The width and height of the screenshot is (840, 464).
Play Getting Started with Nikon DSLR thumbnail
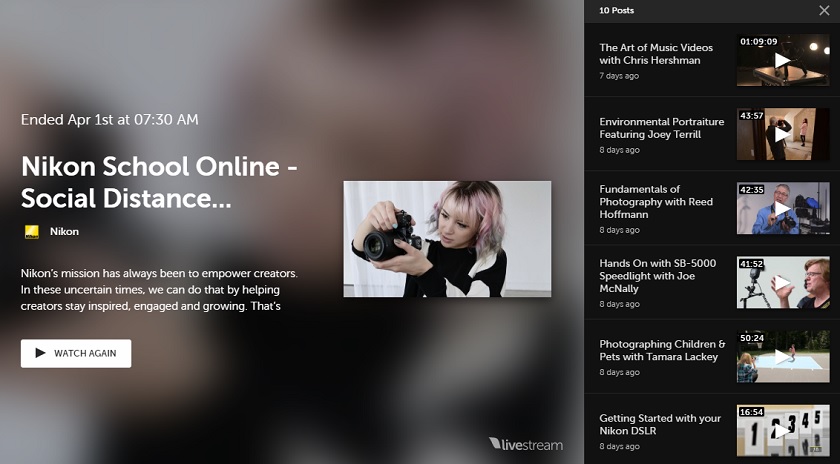pyautogui.click(x=783, y=430)
